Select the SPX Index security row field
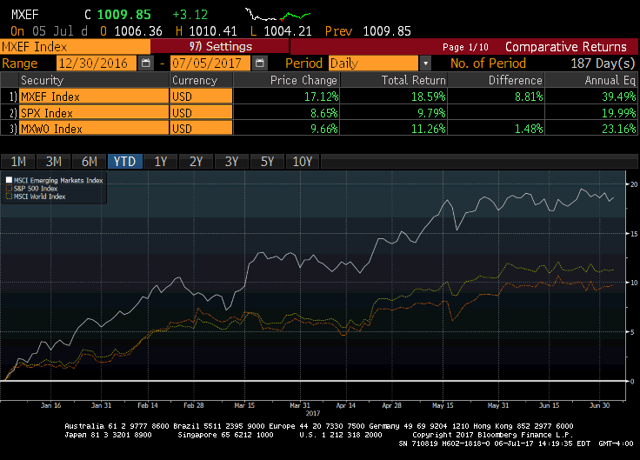Viewport: 640px width, 460px height. [x=94, y=113]
